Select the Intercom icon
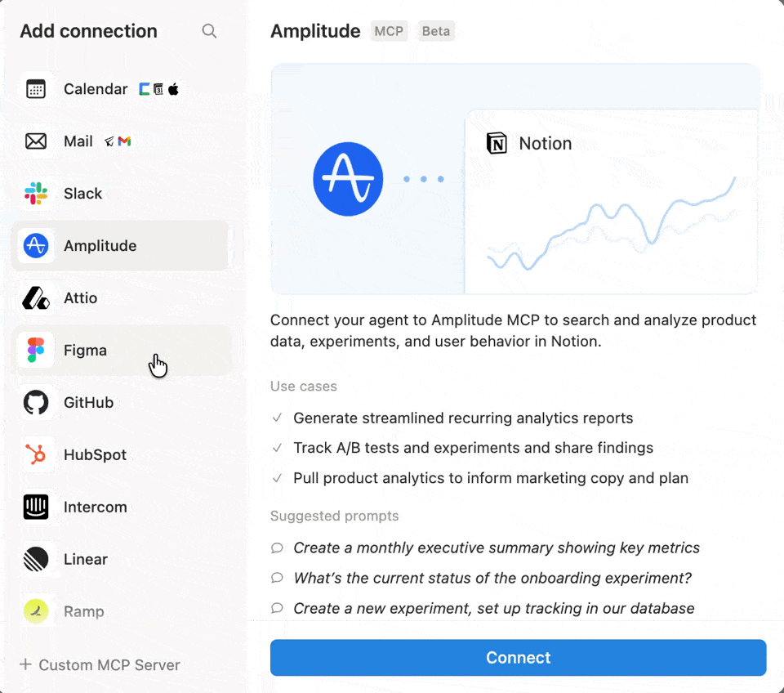The width and height of the screenshot is (784, 693). [36, 507]
